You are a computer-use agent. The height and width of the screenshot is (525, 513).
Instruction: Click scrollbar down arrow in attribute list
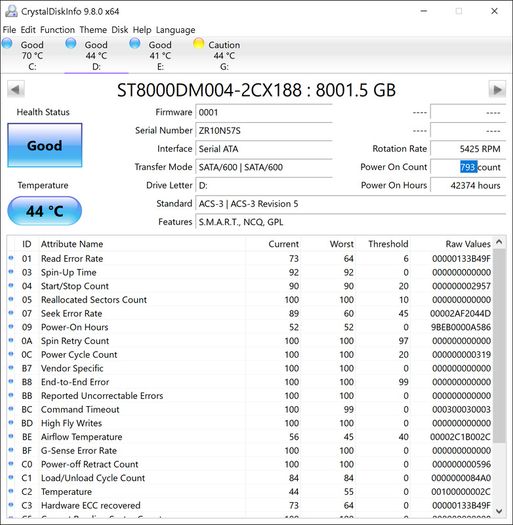coord(499,511)
